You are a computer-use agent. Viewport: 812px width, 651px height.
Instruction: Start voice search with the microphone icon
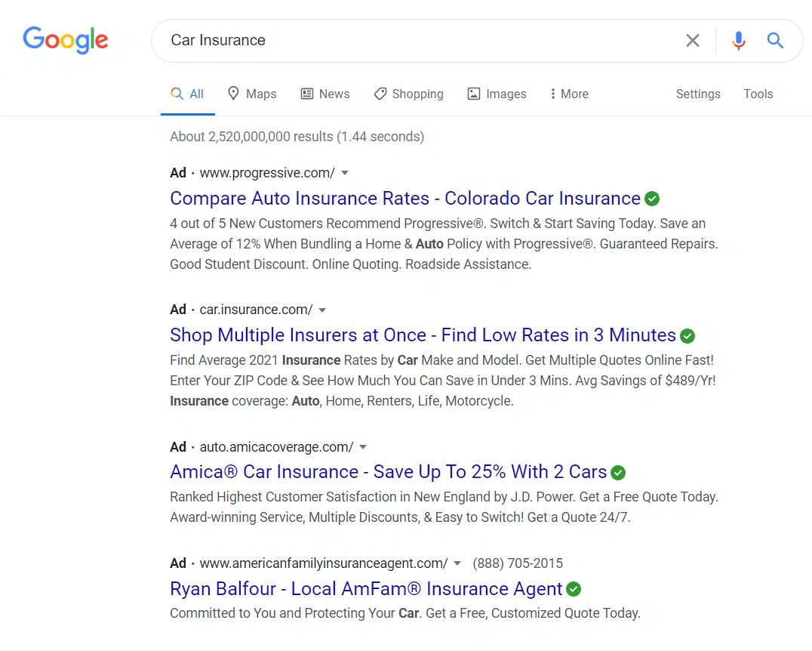click(738, 41)
